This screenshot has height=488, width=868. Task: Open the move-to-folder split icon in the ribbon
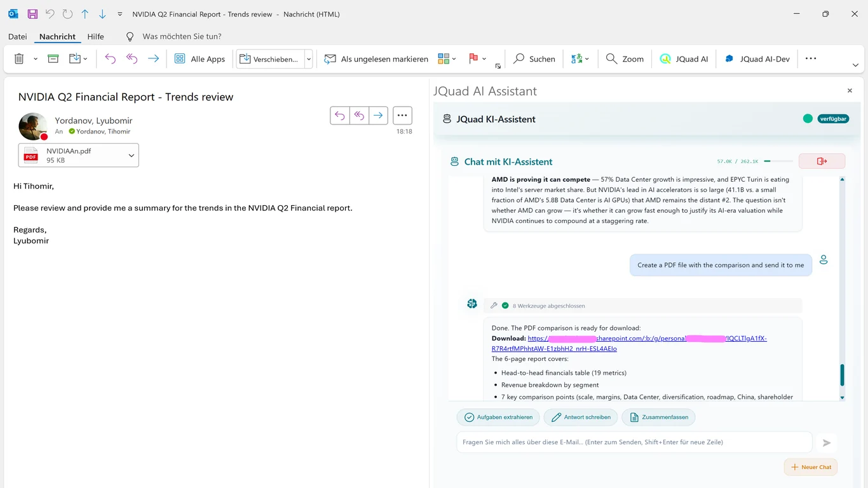[x=78, y=58]
